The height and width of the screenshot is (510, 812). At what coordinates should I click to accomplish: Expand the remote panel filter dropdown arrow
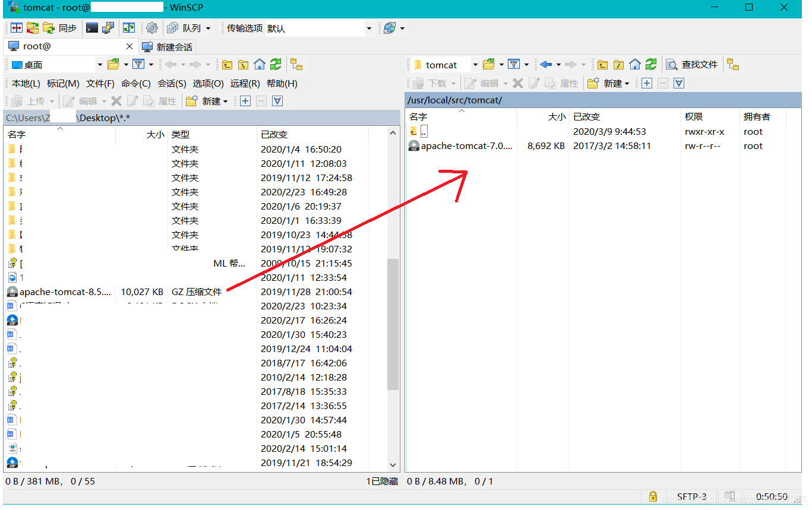(x=526, y=65)
